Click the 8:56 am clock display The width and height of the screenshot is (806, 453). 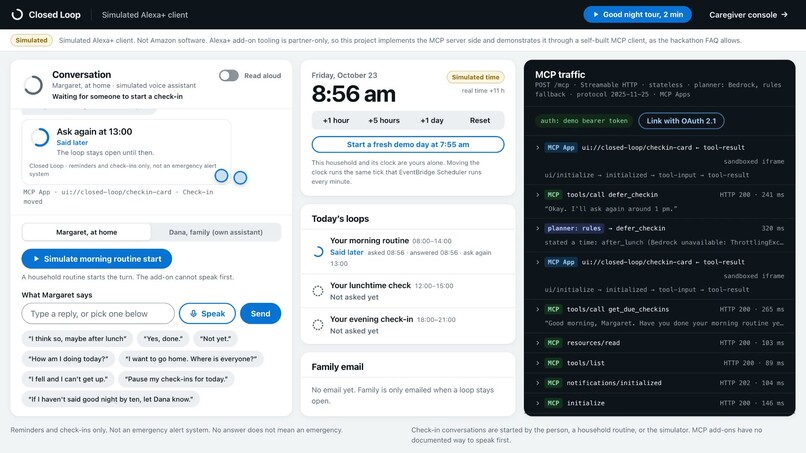pyautogui.click(x=354, y=94)
